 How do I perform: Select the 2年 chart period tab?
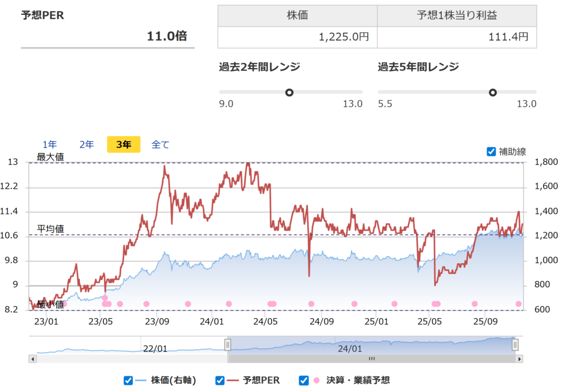(x=86, y=144)
